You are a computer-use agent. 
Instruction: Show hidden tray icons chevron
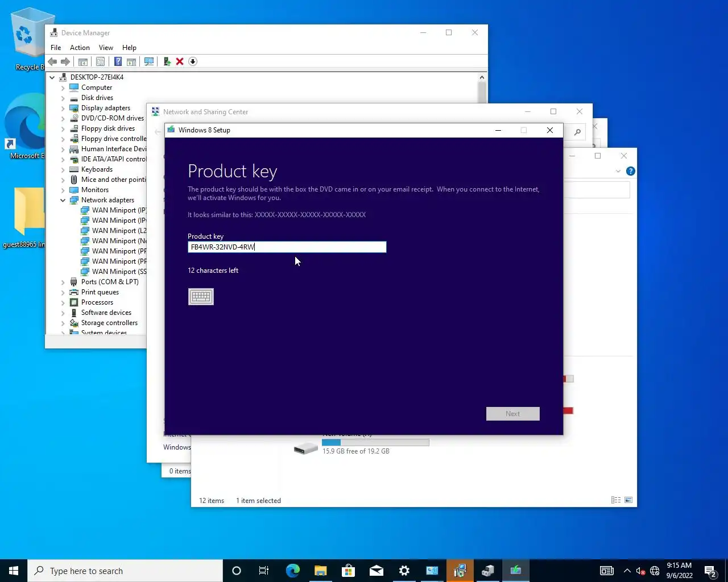(627, 571)
